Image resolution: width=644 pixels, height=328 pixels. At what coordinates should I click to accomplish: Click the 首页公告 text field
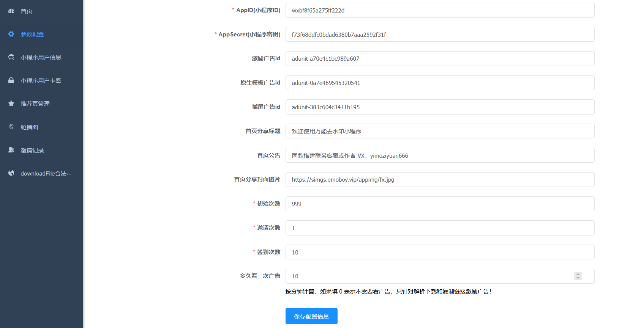point(440,155)
